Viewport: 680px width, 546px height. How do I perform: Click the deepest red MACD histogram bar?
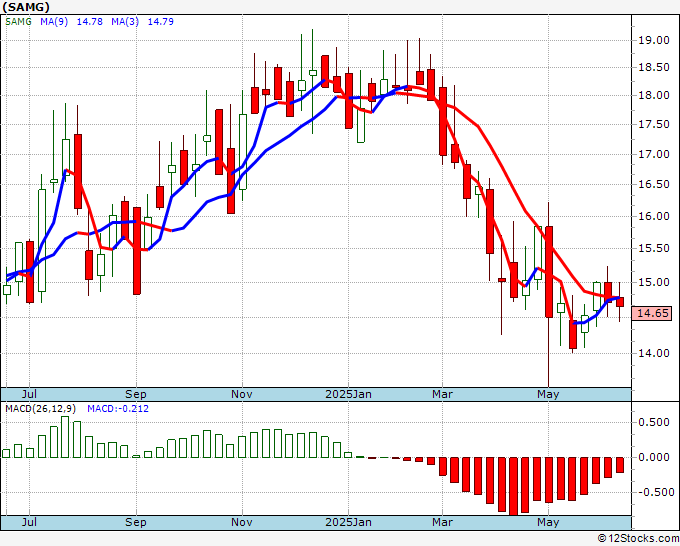pos(513,486)
